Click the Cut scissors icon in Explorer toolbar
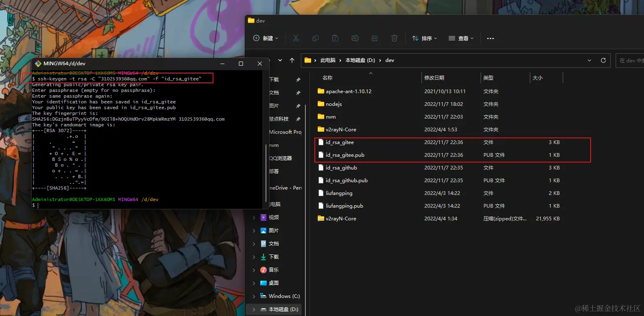The height and width of the screenshot is (316, 644). point(296,38)
